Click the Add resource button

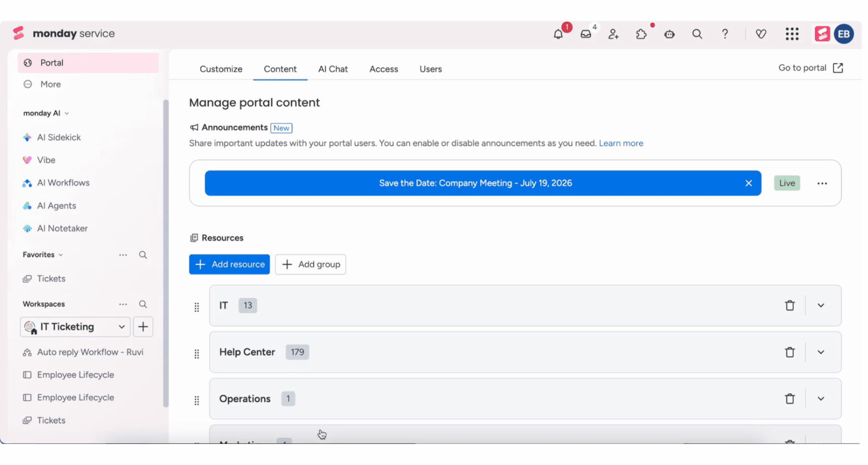(229, 265)
